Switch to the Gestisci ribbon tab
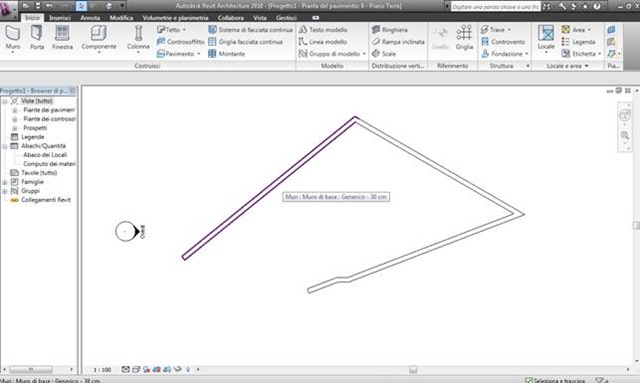This screenshot has height=383, width=640. coord(286,18)
